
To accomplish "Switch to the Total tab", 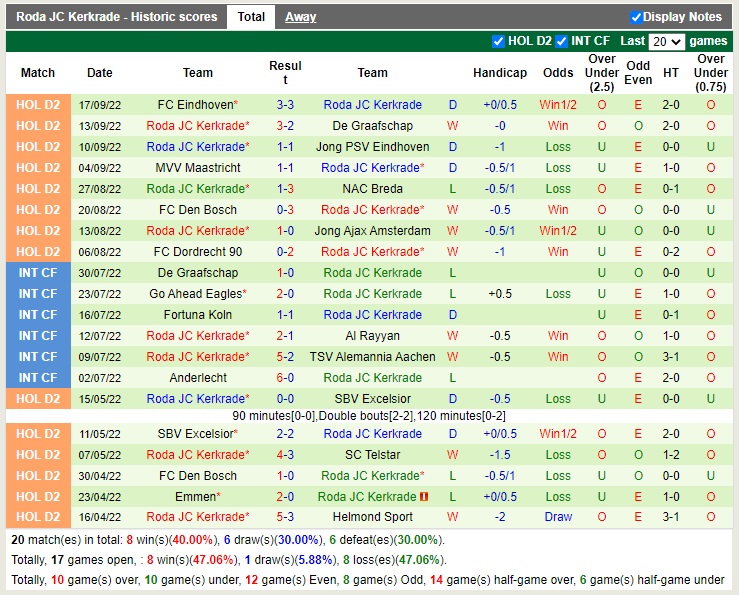I will point(251,17).
